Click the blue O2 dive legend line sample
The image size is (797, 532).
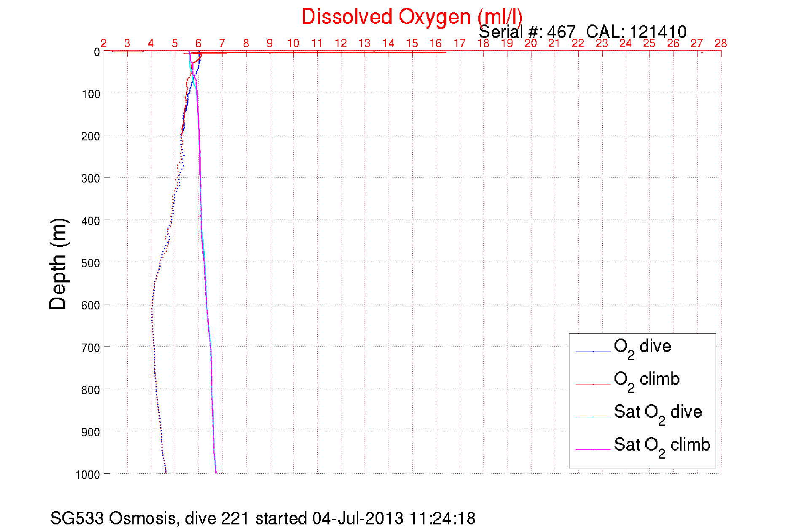(593, 351)
